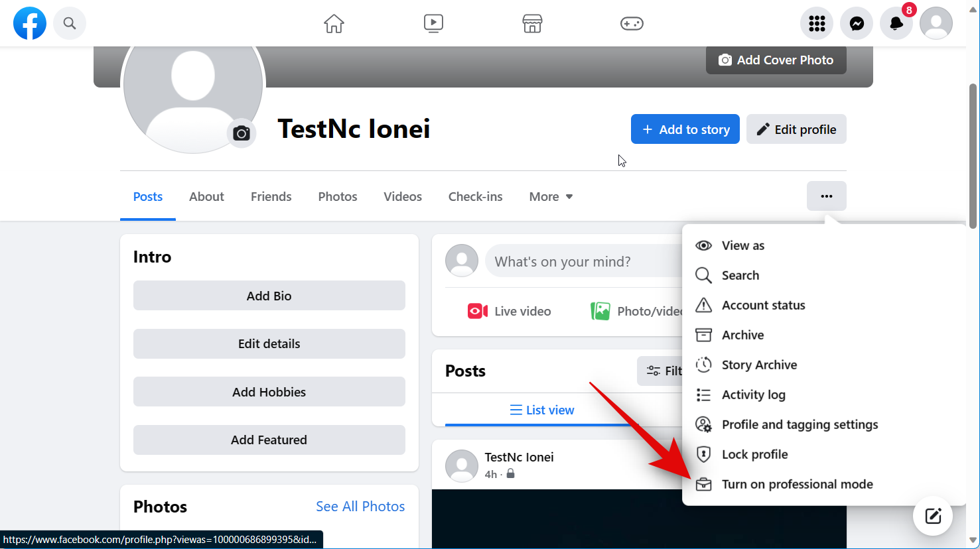Open notifications bell icon
Viewport: 980px width, 549px height.
click(896, 24)
